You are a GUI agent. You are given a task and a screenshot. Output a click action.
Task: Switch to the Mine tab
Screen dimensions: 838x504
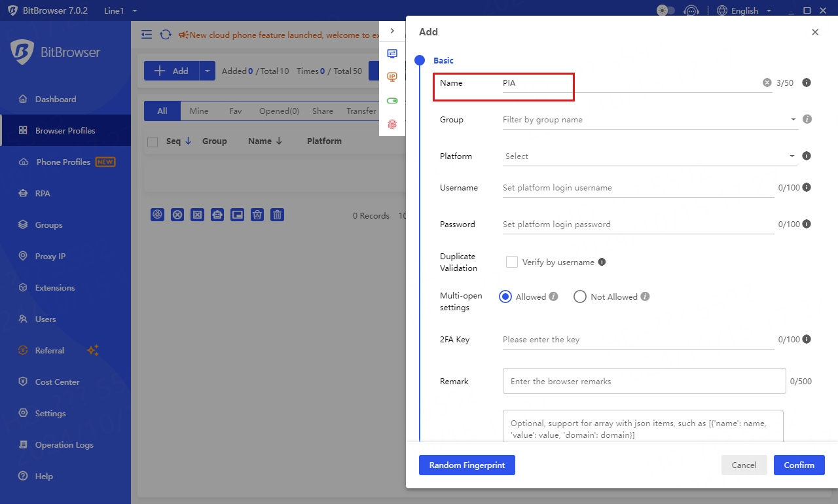click(199, 111)
